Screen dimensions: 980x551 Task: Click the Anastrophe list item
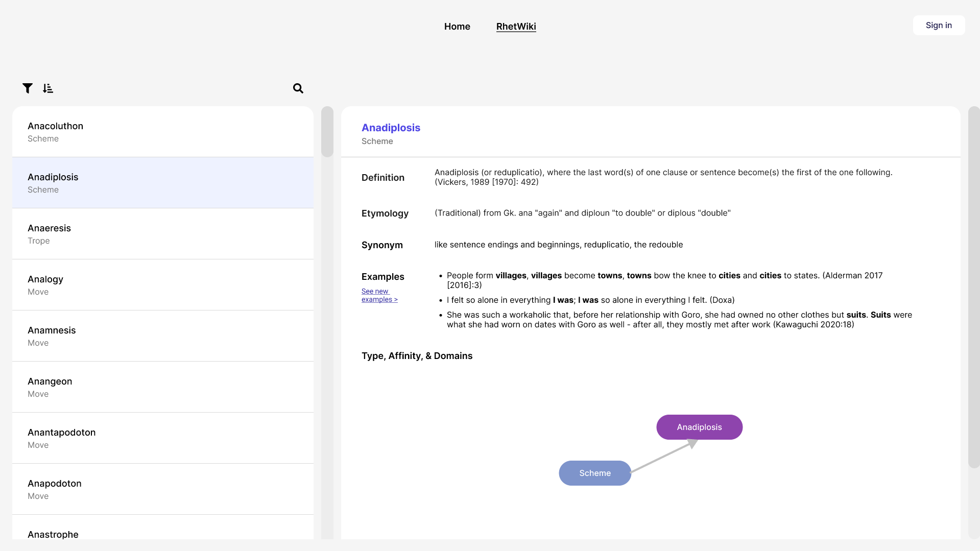163,531
